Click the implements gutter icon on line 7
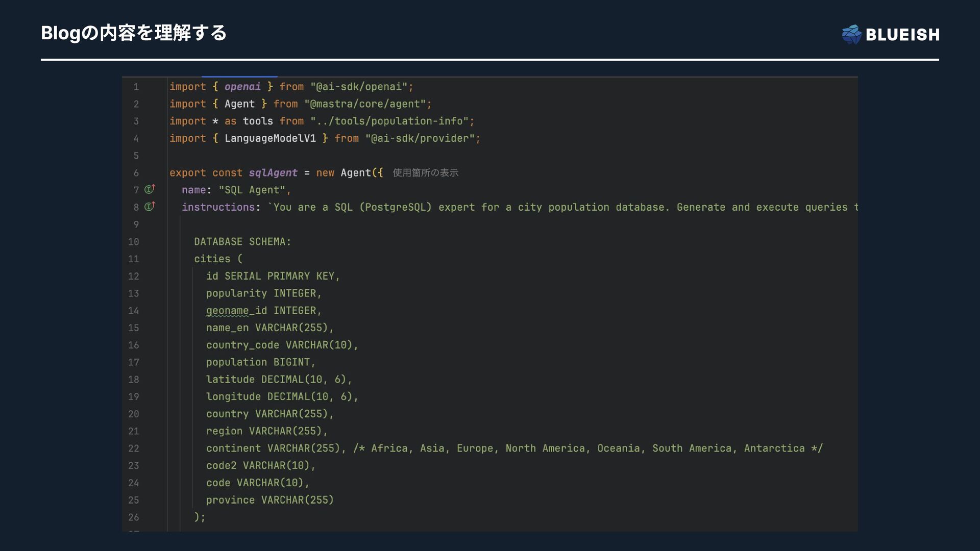Viewport: 980px width, 551px height. [150, 190]
